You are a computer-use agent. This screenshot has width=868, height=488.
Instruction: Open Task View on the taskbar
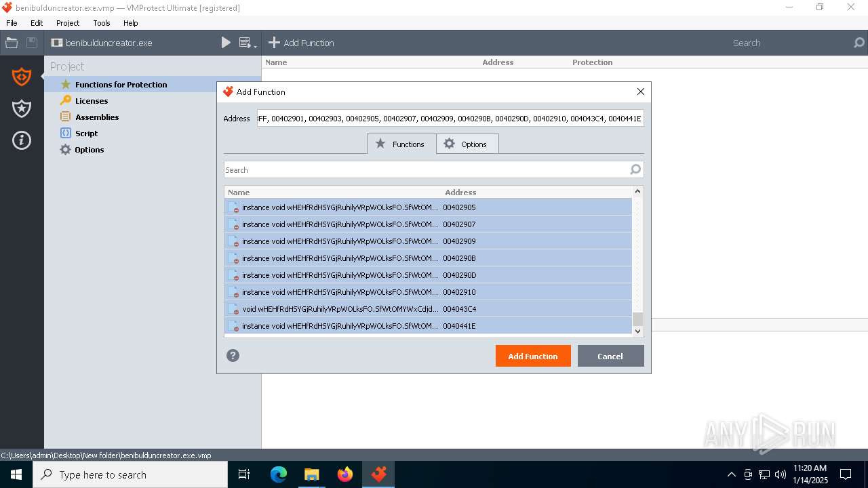pyautogui.click(x=244, y=475)
